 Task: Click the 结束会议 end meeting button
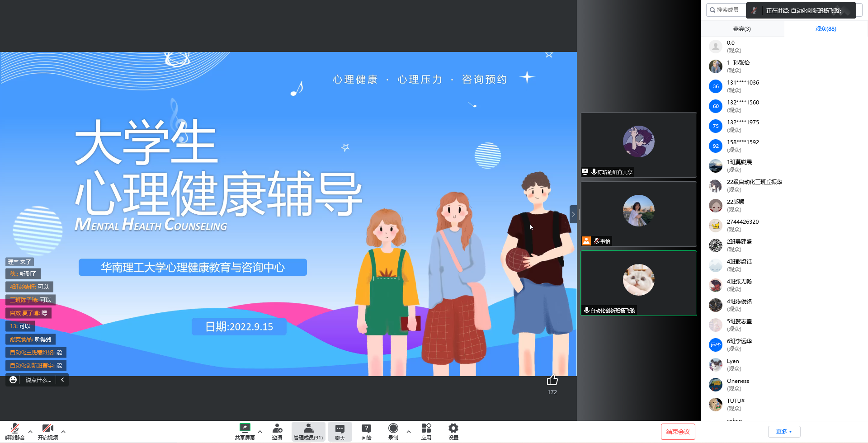[678, 432]
